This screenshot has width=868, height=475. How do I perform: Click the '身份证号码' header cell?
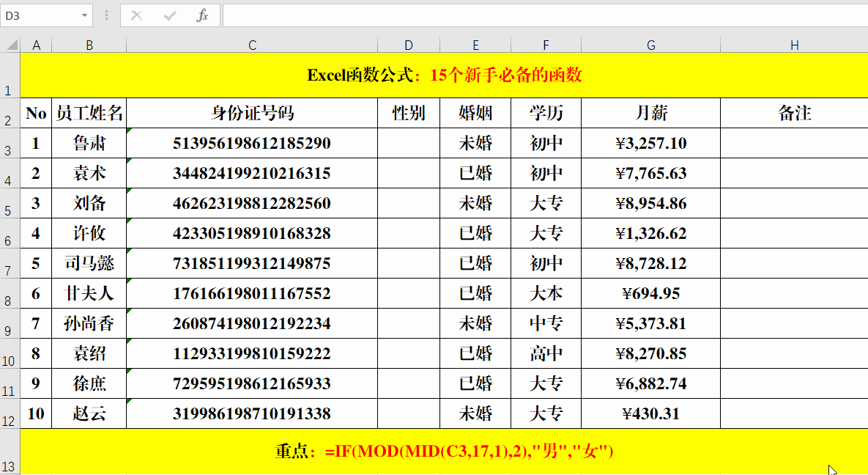252,113
